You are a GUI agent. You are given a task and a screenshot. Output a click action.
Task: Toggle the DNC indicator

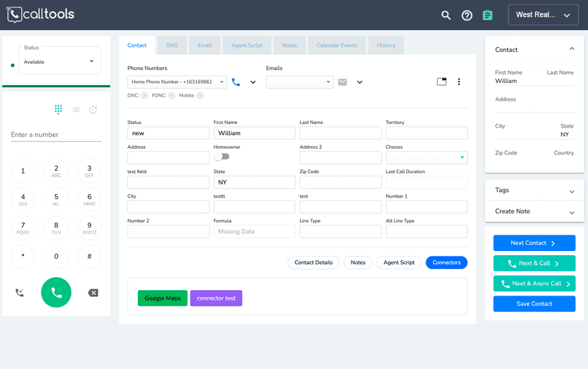[145, 96]
